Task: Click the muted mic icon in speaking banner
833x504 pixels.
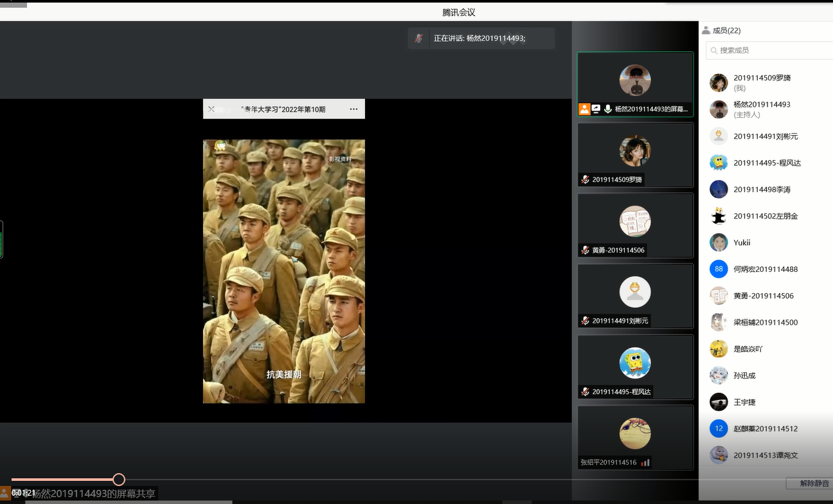Action: [x=418, y=38]
